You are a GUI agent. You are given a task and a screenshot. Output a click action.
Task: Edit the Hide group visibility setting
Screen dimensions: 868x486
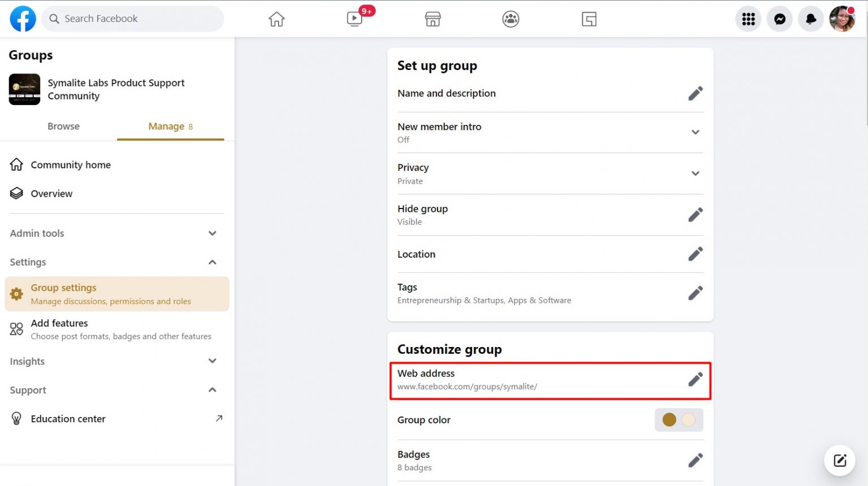695,214
